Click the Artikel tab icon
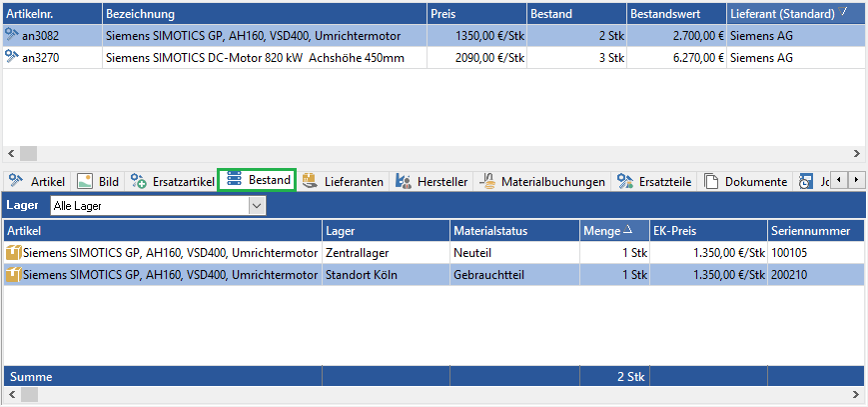Image resolution: width=868 pixels, height=407 pixels. [x=16, y=181]
